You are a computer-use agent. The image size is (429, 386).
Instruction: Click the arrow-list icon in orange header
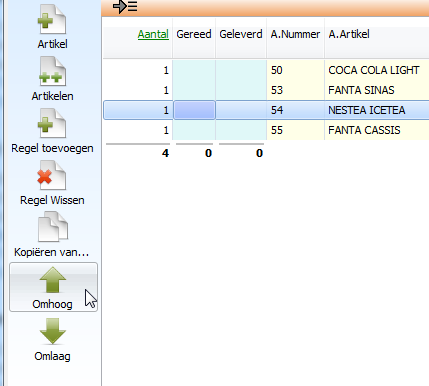tap(125, 6)
